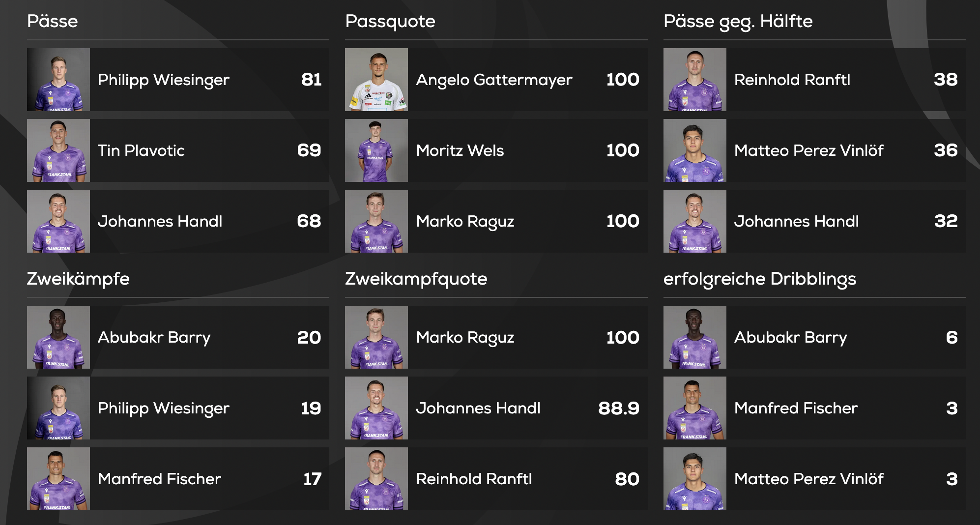This screenshot has height=525, width=980.
Task: Open Manfred Fischer's name under erfolgreiche Dribblings
Action: click(x=796, y=408)
